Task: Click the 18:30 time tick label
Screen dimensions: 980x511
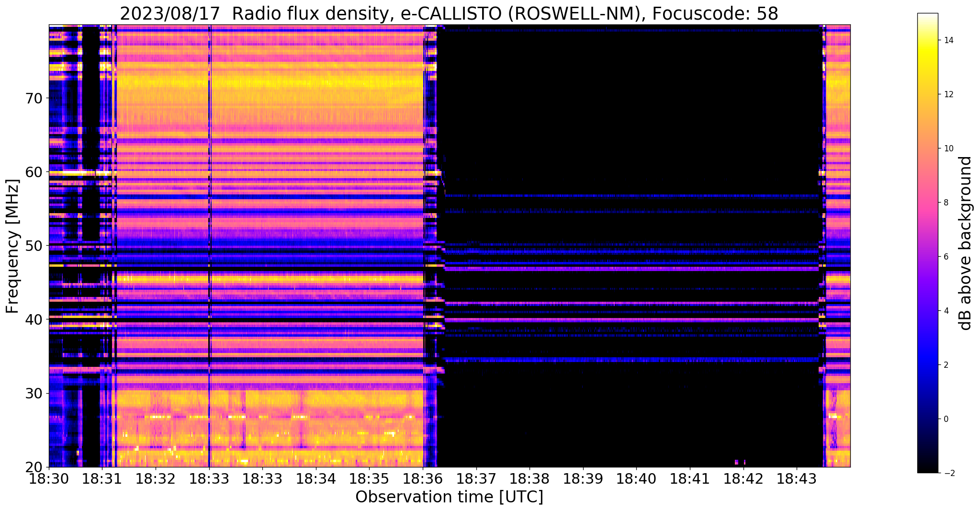Action: coord(49,479)
